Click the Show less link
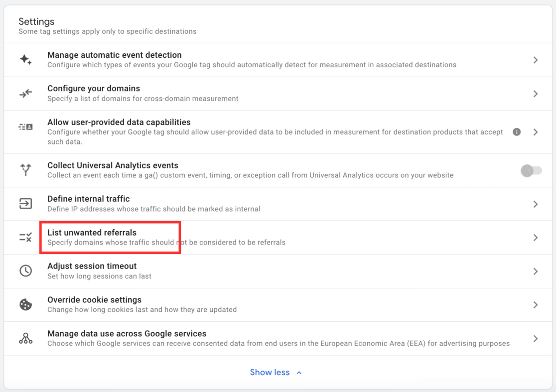 (270, 372)
